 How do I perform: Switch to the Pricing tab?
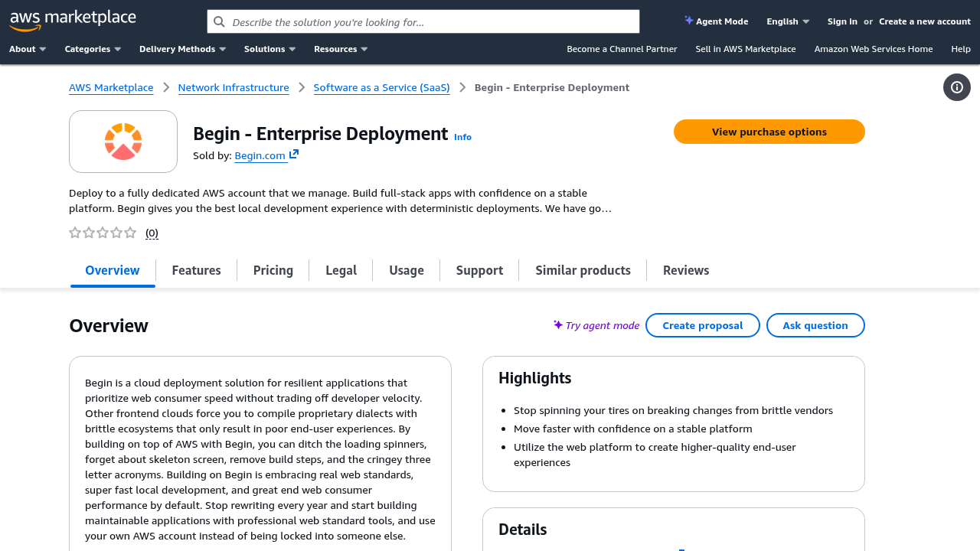click(x=273, y=270)
